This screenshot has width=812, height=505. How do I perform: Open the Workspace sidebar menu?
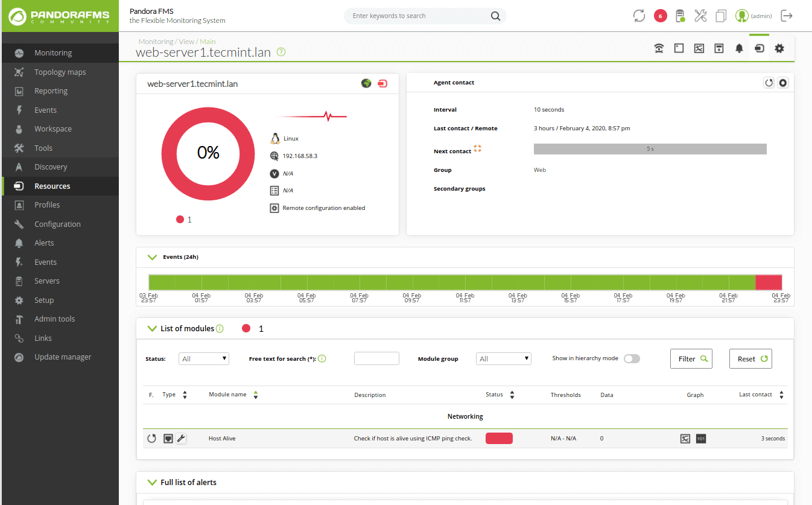tap(60, 129)
